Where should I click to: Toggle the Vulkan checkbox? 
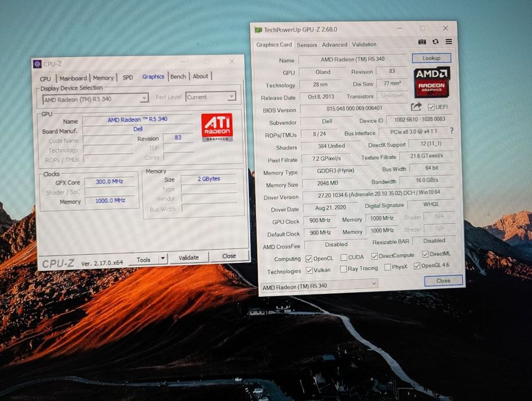point(309,270)
